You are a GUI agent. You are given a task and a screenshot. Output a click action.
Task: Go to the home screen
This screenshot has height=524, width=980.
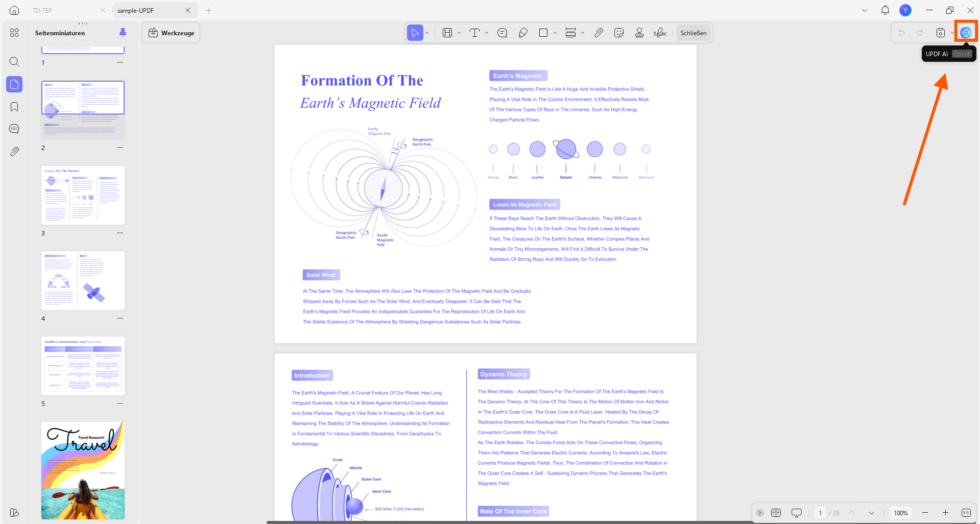(x=14, y=10)
